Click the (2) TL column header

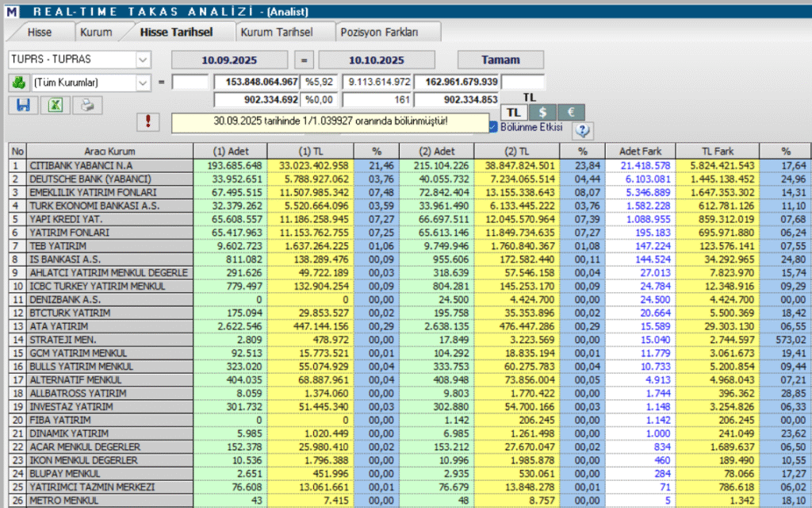coord(517,152)
